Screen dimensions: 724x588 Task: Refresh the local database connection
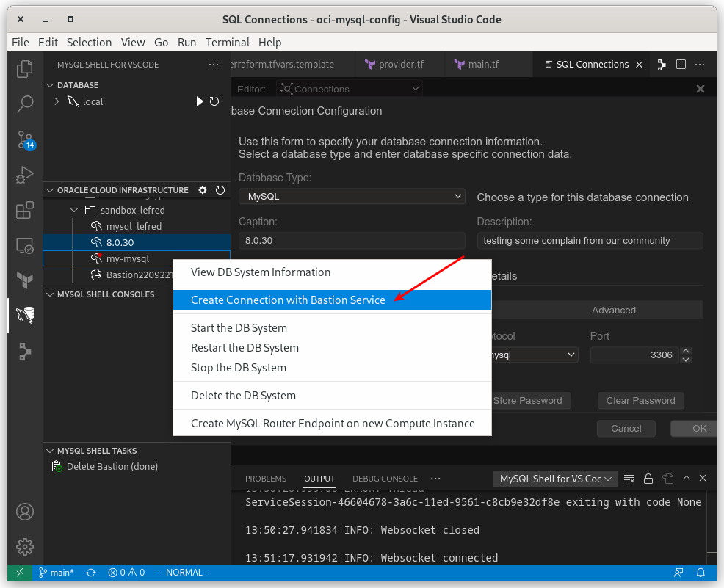(214, 101)
